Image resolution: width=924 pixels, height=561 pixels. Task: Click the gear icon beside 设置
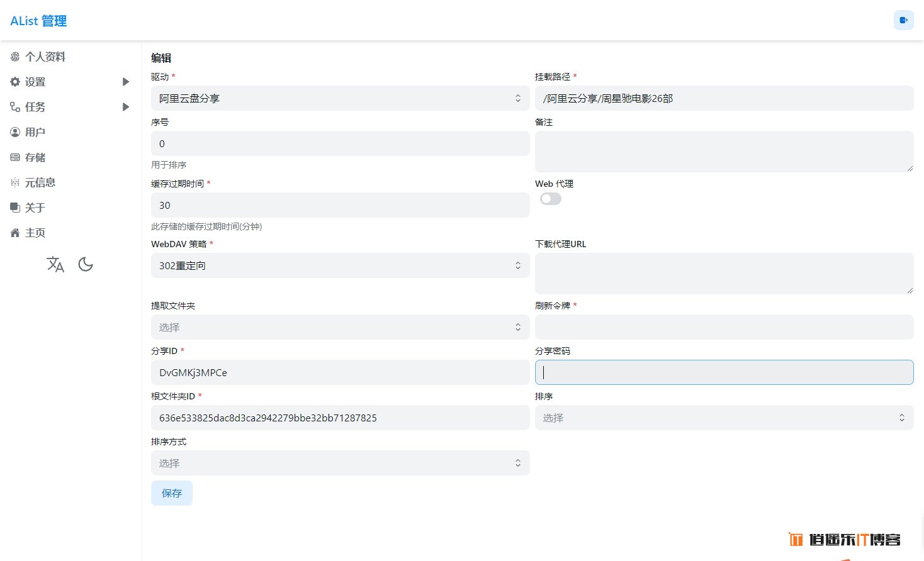(15, 82)
